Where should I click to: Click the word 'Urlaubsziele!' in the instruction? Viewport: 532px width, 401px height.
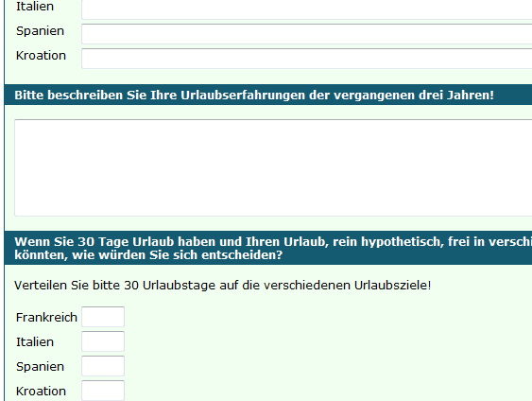[x=392, y=286]
